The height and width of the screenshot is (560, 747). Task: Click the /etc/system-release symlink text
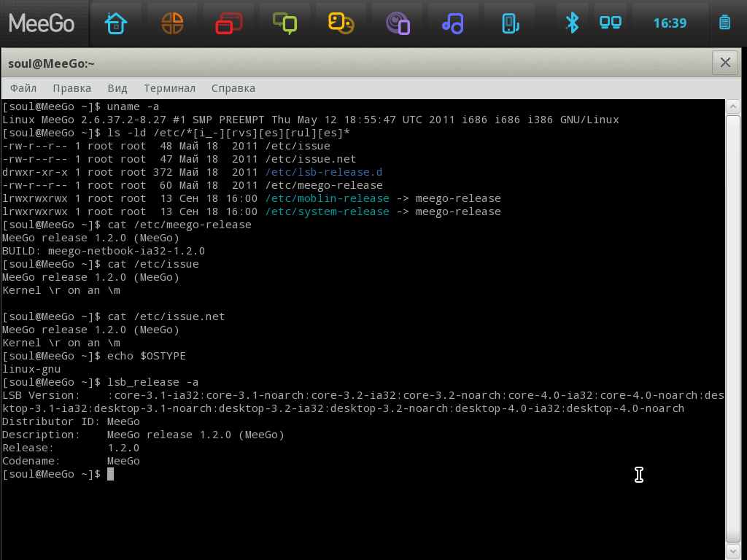328,211
